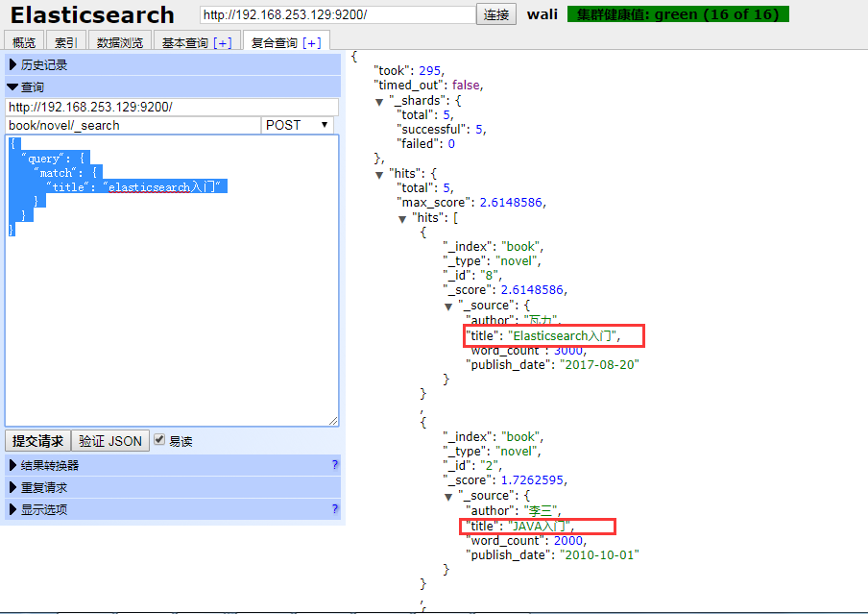The height and width of the screenshot is (614, 868).
Task: Click the title "JAVA入门" in results
Action: pos(540,526)
